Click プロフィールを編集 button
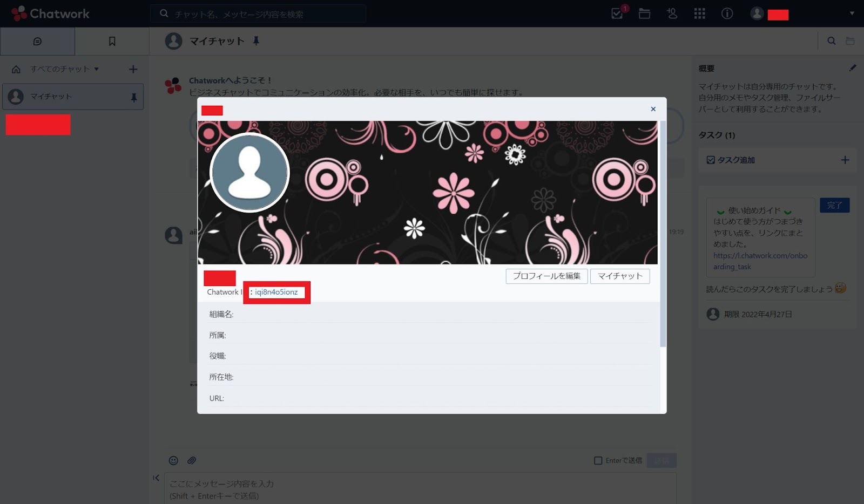The width and height of the screenshot is (864, 504). pyautogui.click(x=546, y=276)
